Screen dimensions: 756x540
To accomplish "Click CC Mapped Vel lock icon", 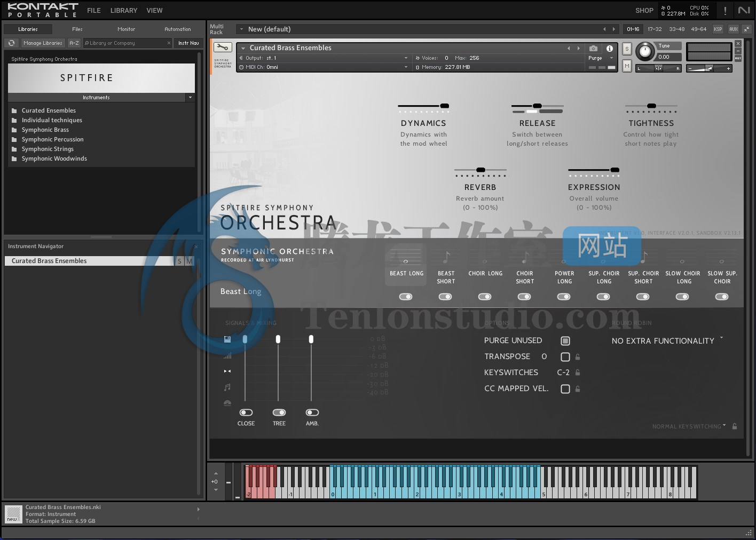I will [578, 389].
